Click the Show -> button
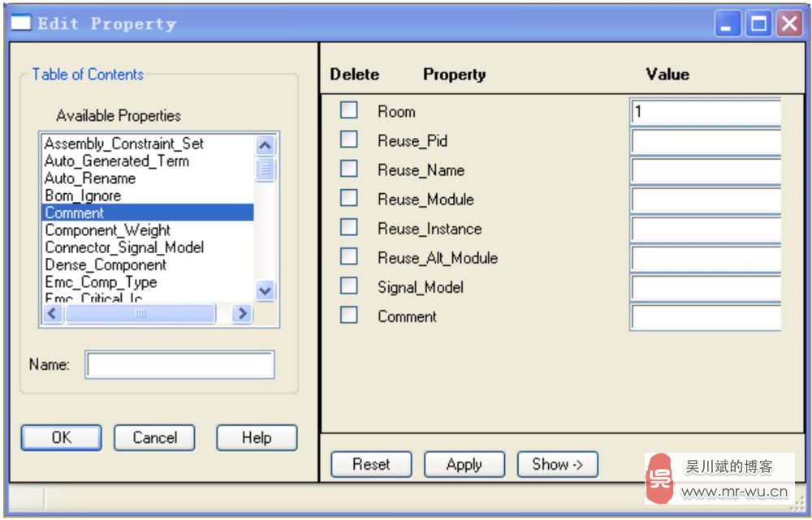The image size is (812, 520). coord(558,464)
